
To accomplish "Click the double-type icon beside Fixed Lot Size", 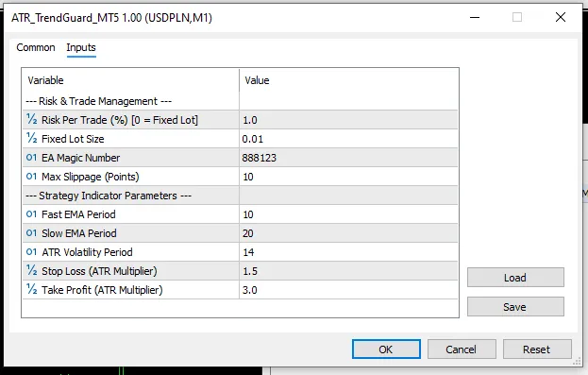I will [31, 138].
